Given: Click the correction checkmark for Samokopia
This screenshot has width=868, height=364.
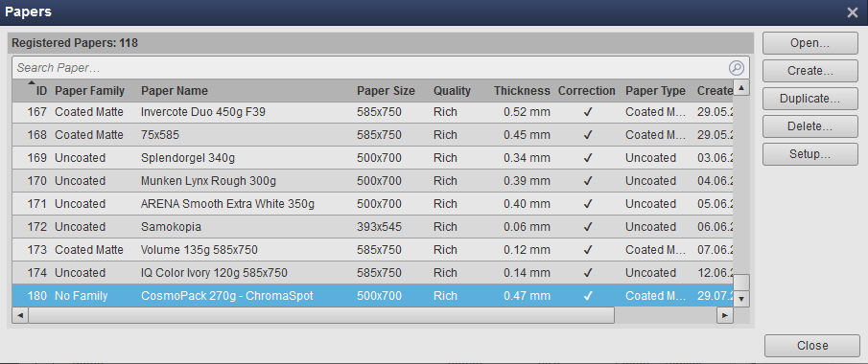Looking at the screenshot, I should click(x=588, y=227).
